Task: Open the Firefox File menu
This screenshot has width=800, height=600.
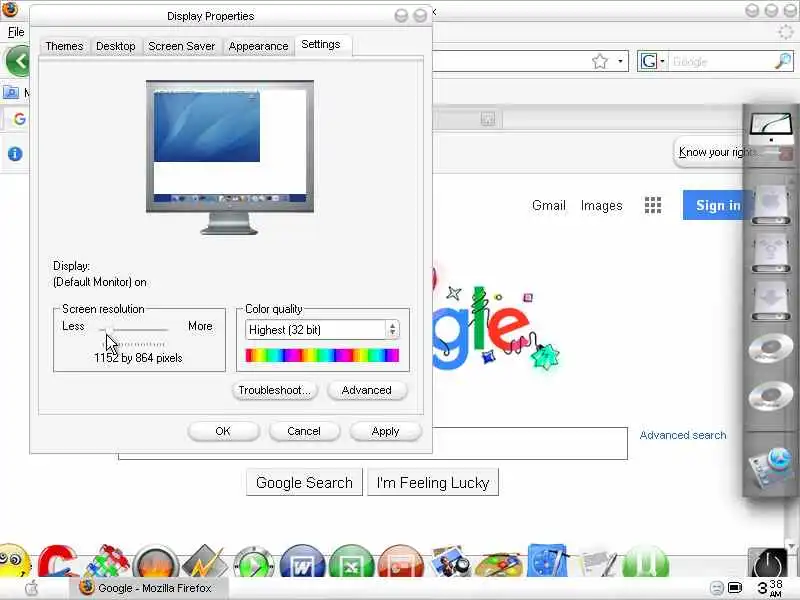Action: (x=16, y=32)
